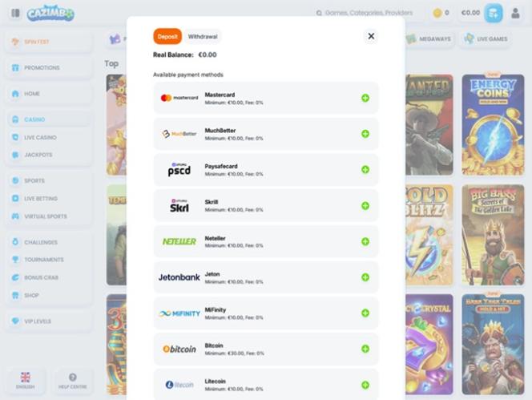Toggle the sidebar menu icon
Image resolution: width=532 pixels, height=400 pixels.
tap(15, 13)
